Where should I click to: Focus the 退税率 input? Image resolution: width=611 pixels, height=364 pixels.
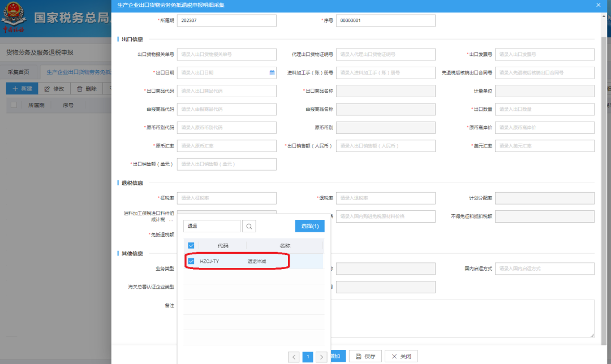pyautogui.click(x=386, y=198)
